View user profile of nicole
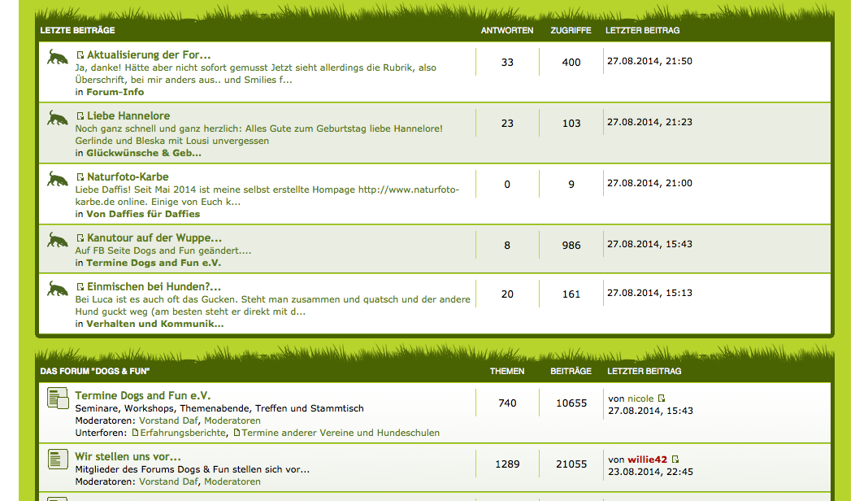Image resolution: width=868 pixels, height=501 pixels. (x=640, y=399)
